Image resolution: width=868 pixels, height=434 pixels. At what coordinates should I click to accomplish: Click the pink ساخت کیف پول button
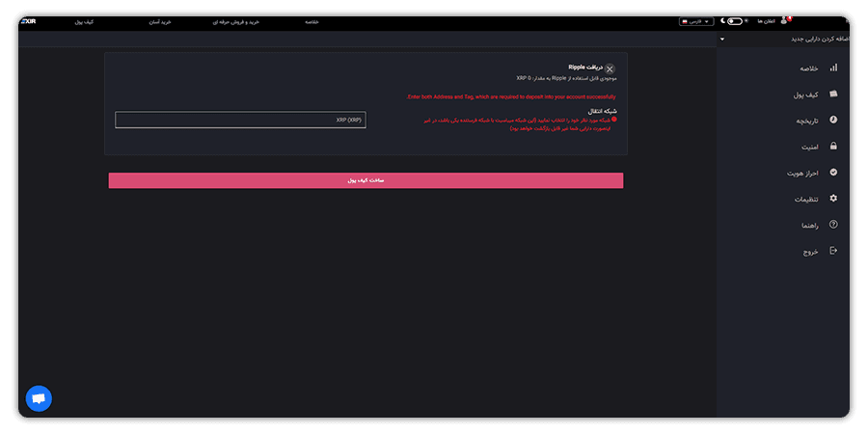tap(366, 180)
